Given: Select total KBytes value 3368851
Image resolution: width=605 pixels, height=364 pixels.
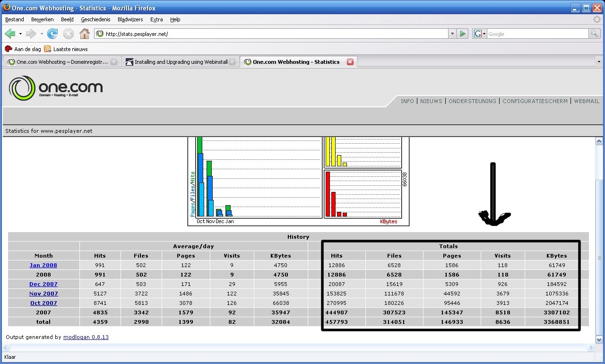Looking at the screenshot, I should 556,322.
